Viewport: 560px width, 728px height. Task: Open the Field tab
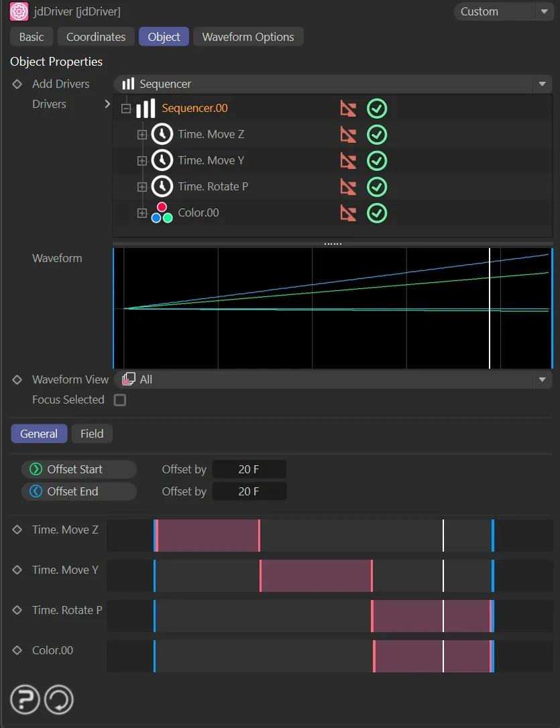91,434
